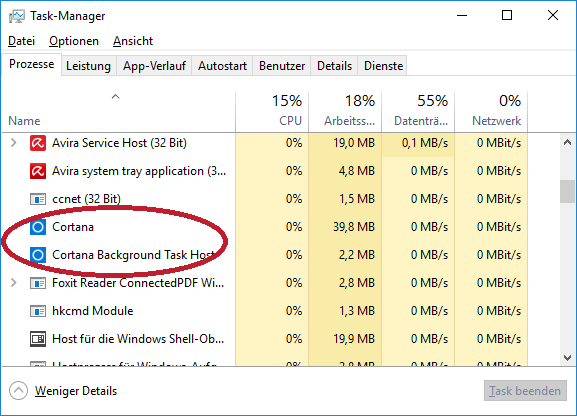Select Host für die Windows Shell row
Image resolution: width=577 pixels, height=416 pixels.
coord(265,339)
